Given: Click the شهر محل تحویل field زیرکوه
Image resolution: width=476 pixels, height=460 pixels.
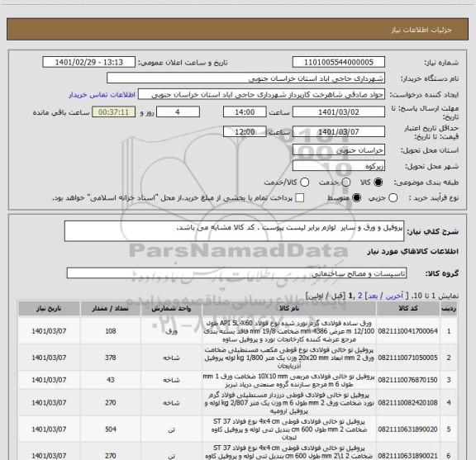Looking at the screenshot, I should pos(339,166).
